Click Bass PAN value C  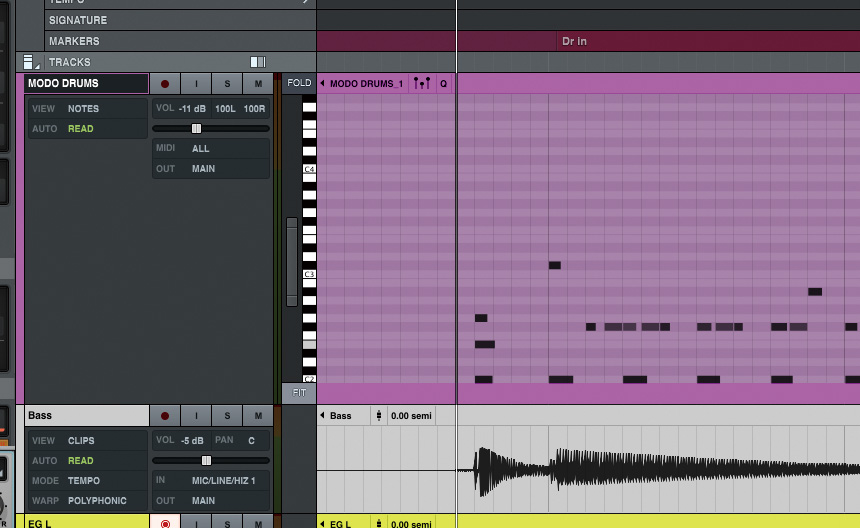point(251,440)
